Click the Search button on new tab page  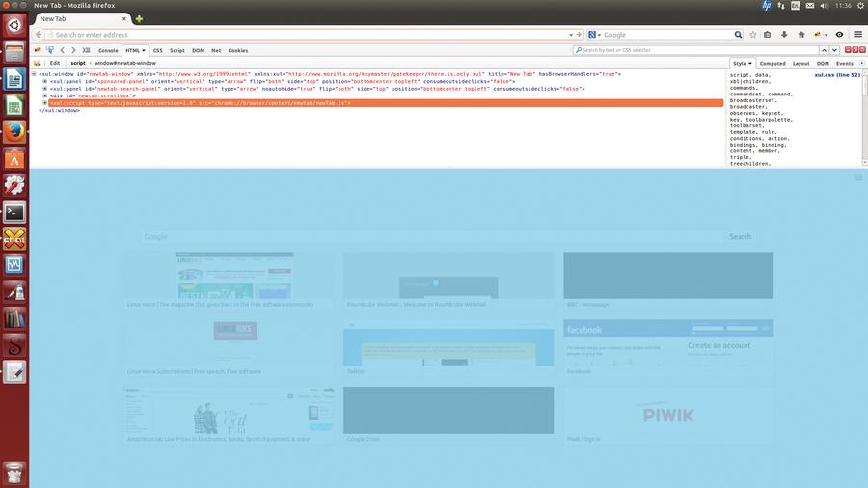tap(740, 237)
